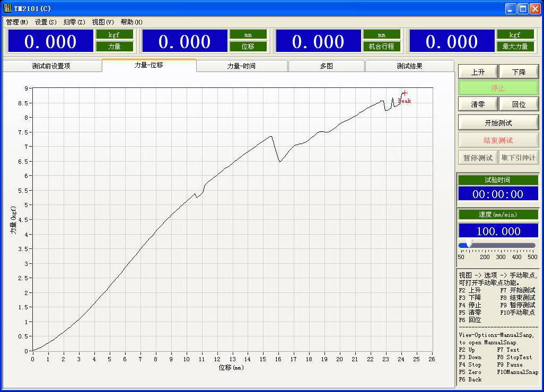Select the 多图 tab
This screenshot has height=392, width=544.
pos(326,66)
